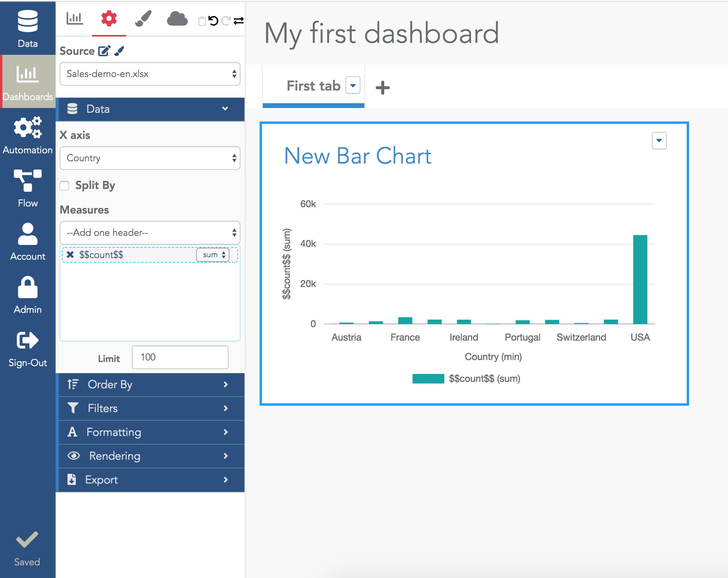Open the Account page
Image resolution: width=728 pixels, height=578 pixels.
click(x=27, y=241)
